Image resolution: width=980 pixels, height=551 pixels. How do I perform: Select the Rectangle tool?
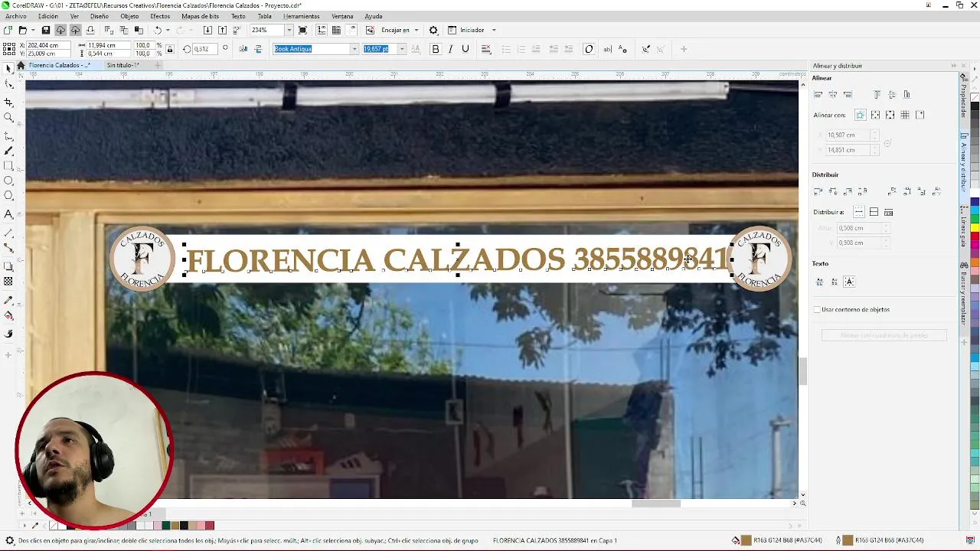click(x=8, y=165)
